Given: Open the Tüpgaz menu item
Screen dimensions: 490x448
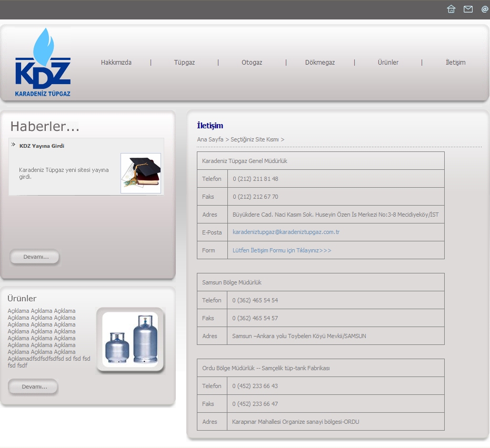Looking at the screenshot, I should click(184, 63).
